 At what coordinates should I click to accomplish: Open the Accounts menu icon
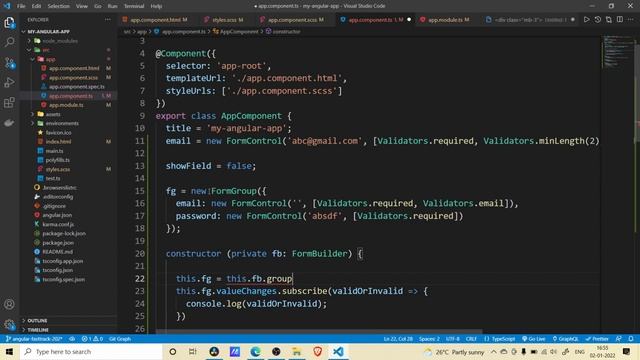9,304
